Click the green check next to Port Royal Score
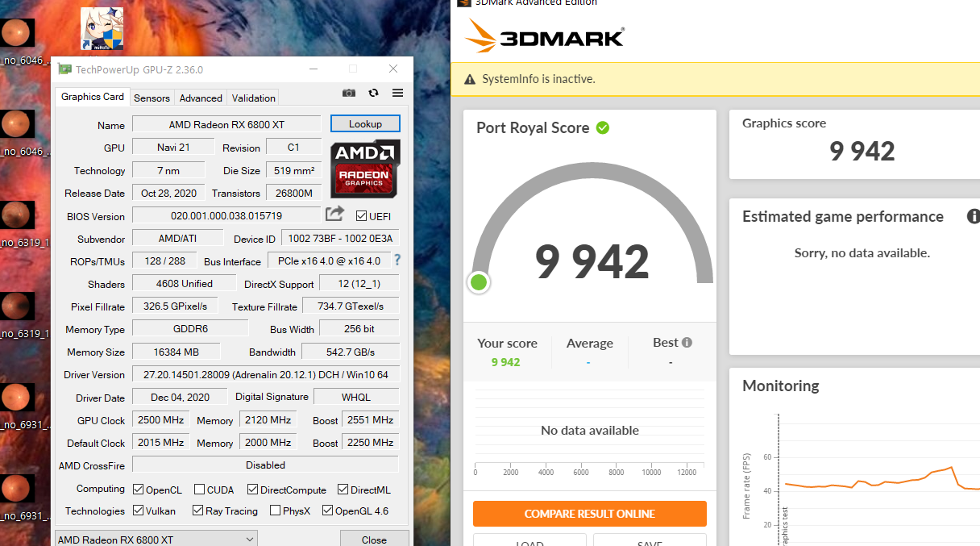The height and width of the screenshot is (546, 980). [602, 127]
